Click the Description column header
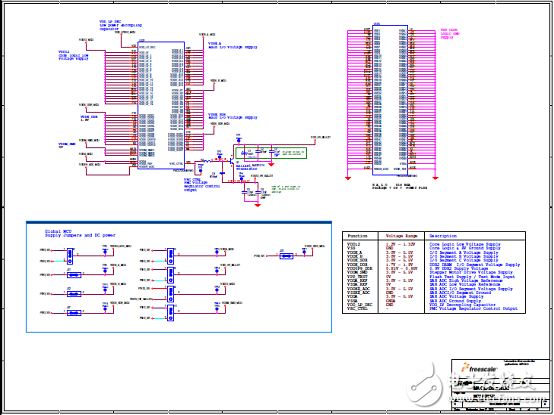554x415 pixels. coord(443,236)
